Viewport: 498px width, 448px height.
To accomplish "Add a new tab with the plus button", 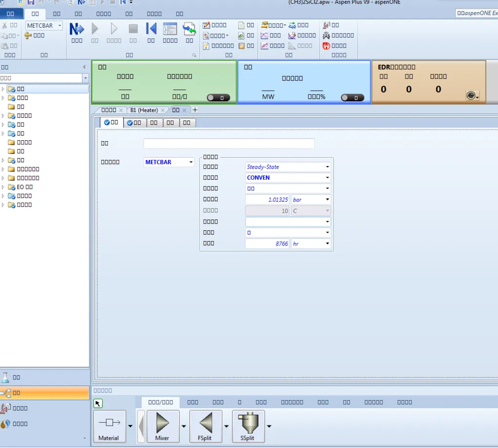I will click(195, 110).
